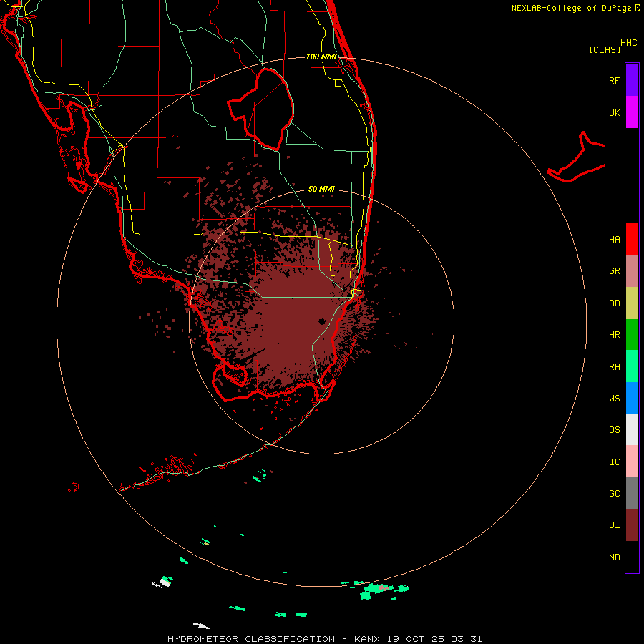Click the HR legend label

614,335
